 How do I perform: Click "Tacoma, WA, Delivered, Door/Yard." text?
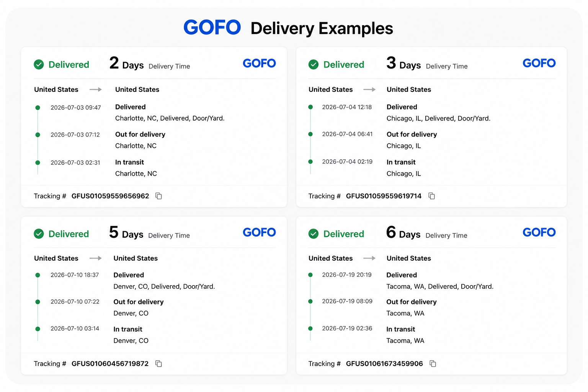coord(440,286)
